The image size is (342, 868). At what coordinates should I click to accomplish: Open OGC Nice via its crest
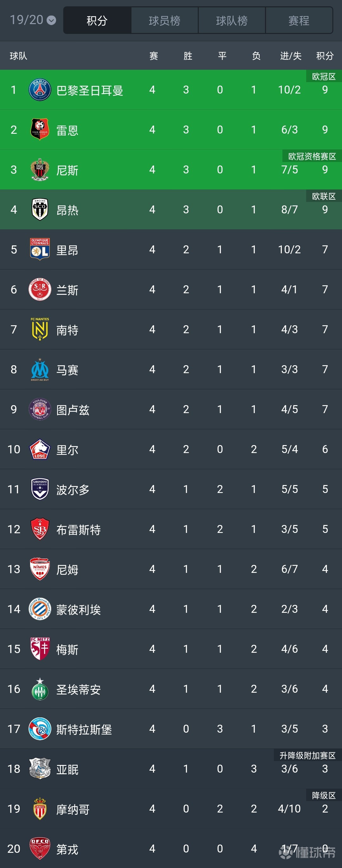(39, 170)
